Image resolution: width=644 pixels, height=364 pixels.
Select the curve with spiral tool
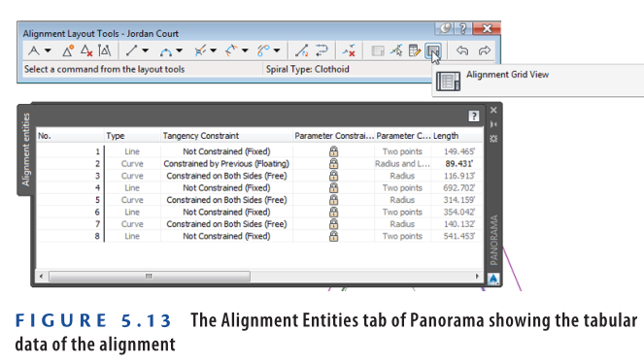pyautogui.click(x=231, y=50)
